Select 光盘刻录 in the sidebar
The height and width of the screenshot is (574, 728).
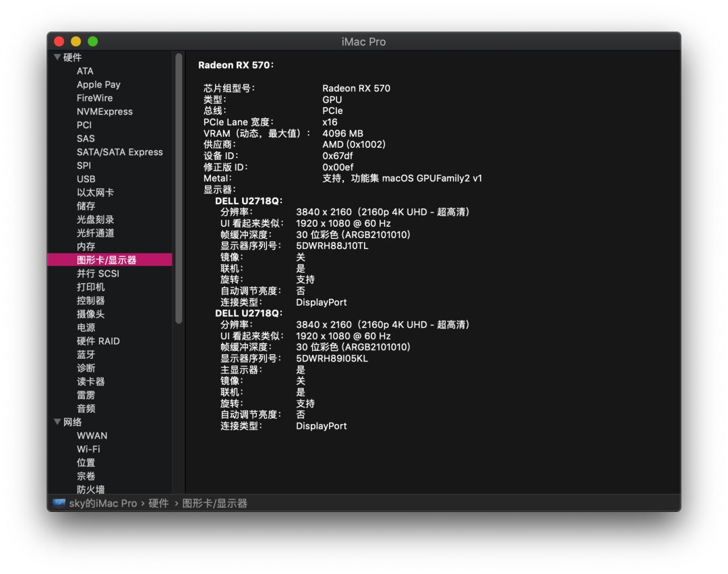[x=95, y=219]
